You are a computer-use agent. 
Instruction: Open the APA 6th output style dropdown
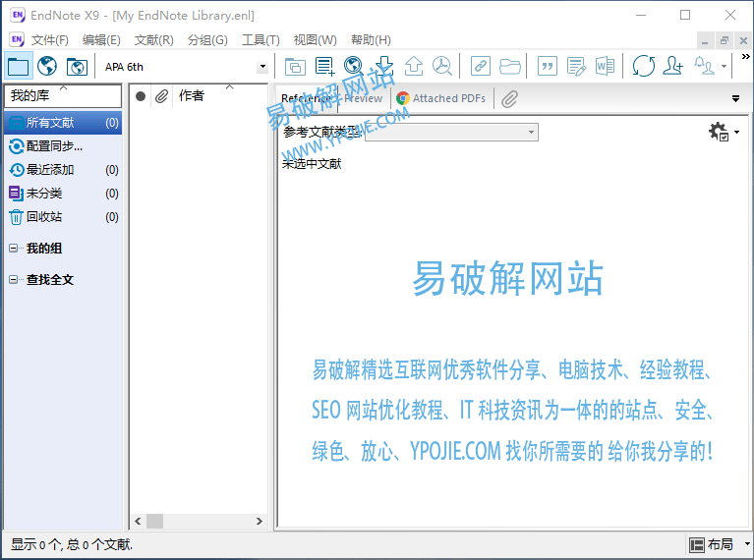point(262,67)
